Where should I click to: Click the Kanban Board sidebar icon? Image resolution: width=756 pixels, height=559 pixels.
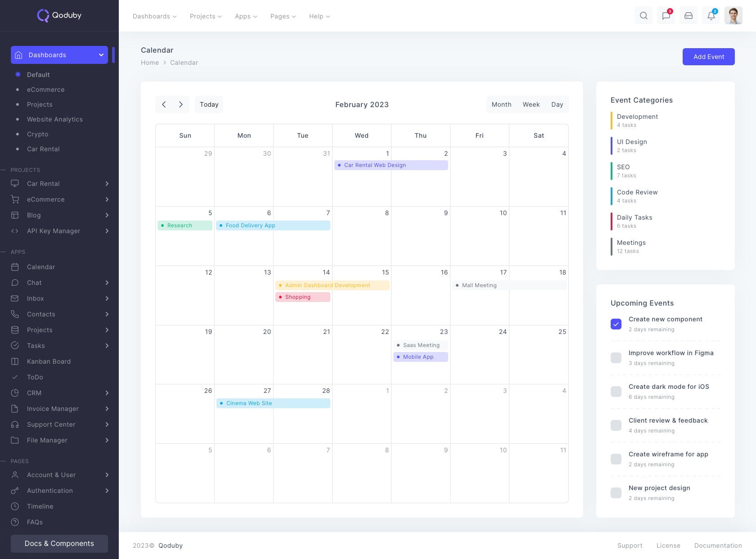(15, 361)
